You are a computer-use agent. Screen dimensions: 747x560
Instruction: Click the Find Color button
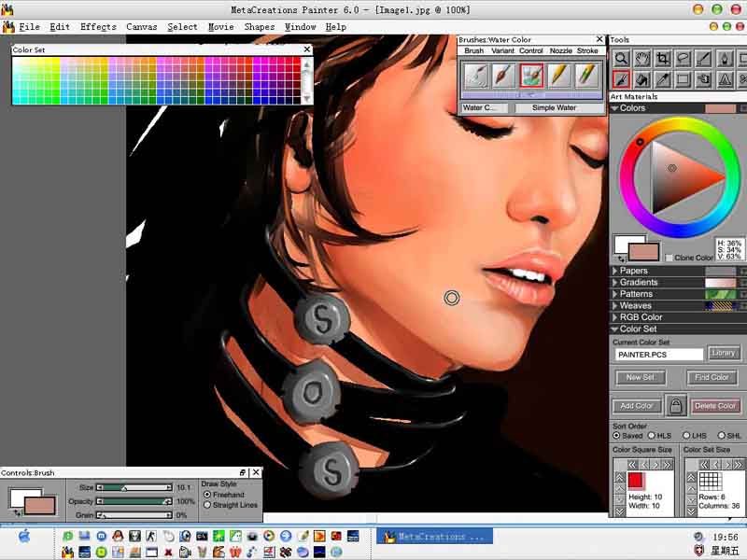pos(712,377)
